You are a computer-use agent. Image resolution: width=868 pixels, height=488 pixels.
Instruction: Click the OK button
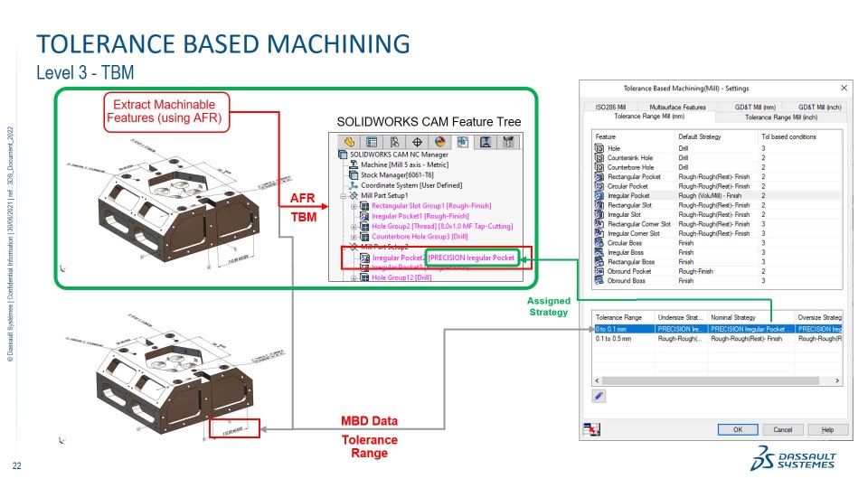[x=738, y=430]
